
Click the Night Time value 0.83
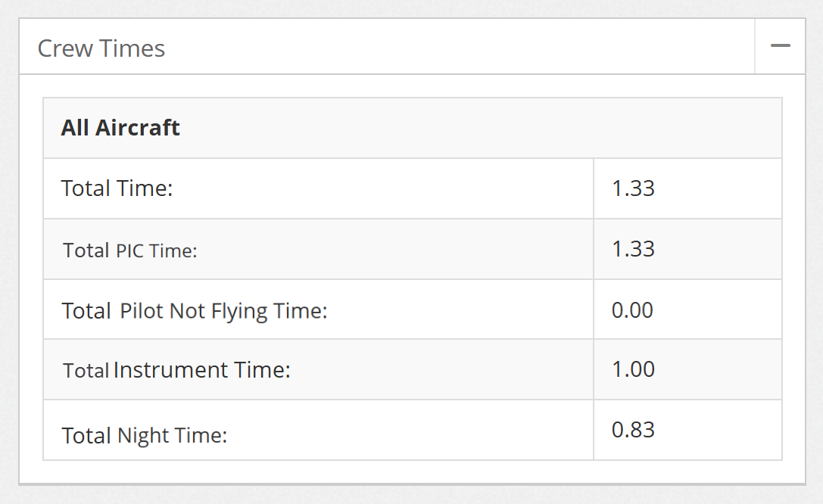[633, 430]
